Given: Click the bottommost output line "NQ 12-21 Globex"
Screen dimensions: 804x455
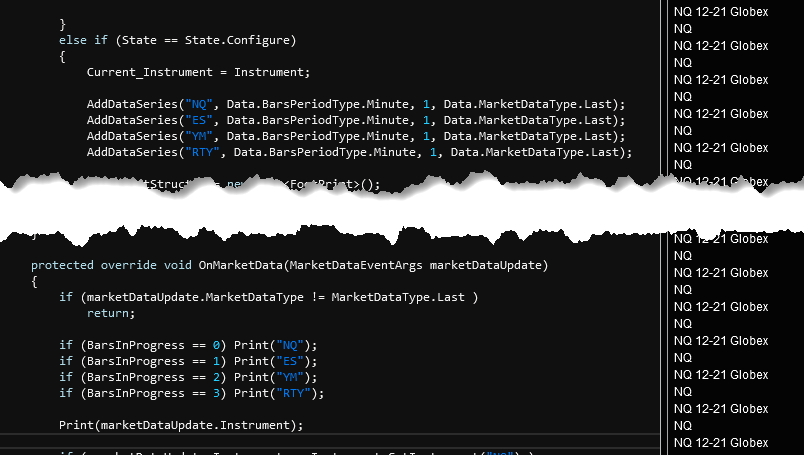Looking at the screenshot, I should tap(721, 443).
